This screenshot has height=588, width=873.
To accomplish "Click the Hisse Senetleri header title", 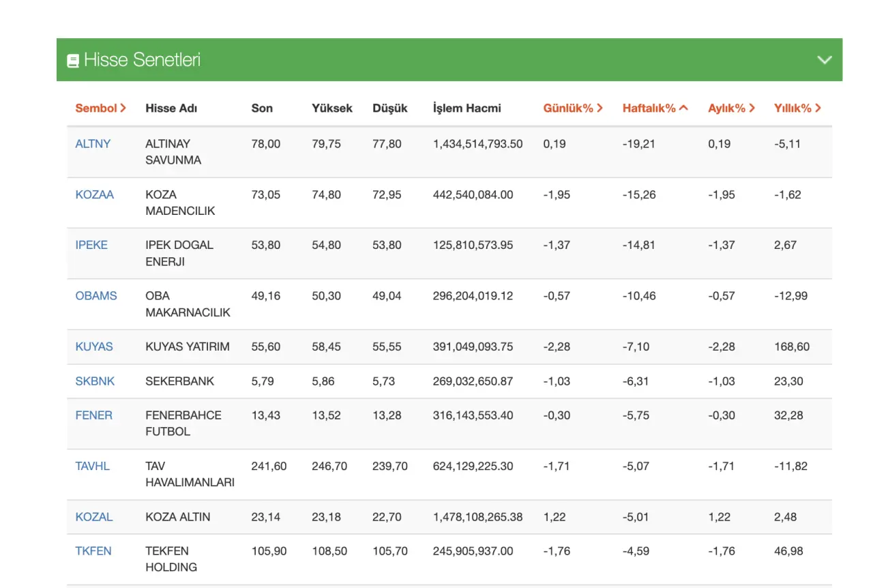I will click(x=142, y=60).
